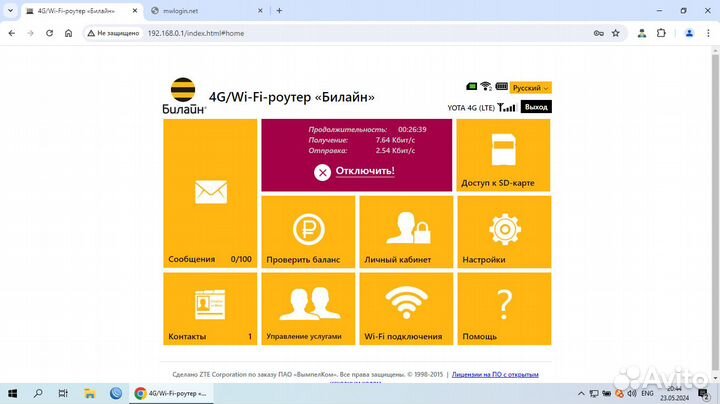Open Wi-Fi подключения tile
Viewport: 720px width, 404px height.
[x=406, y=309]
